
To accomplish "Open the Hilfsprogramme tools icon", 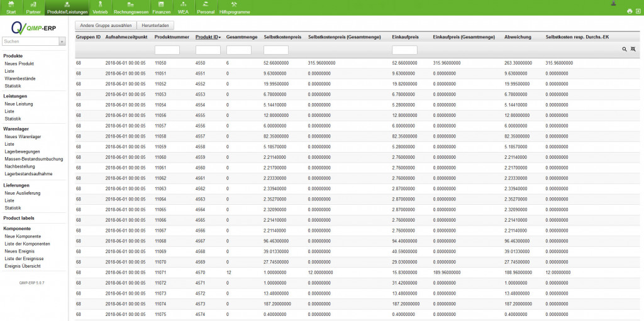I will click(x=235, y=8).
